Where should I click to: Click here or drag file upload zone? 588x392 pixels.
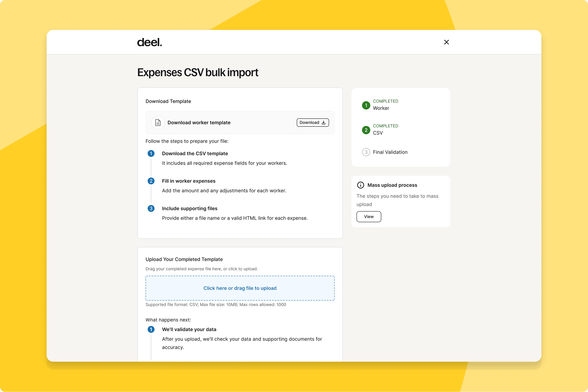coord(240,288)
